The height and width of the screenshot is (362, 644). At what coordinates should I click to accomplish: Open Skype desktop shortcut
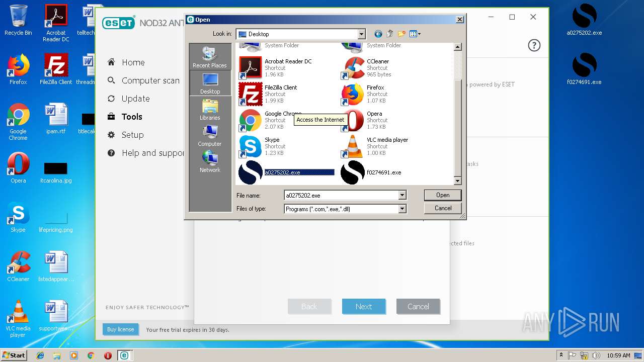[x=18, y=217]
